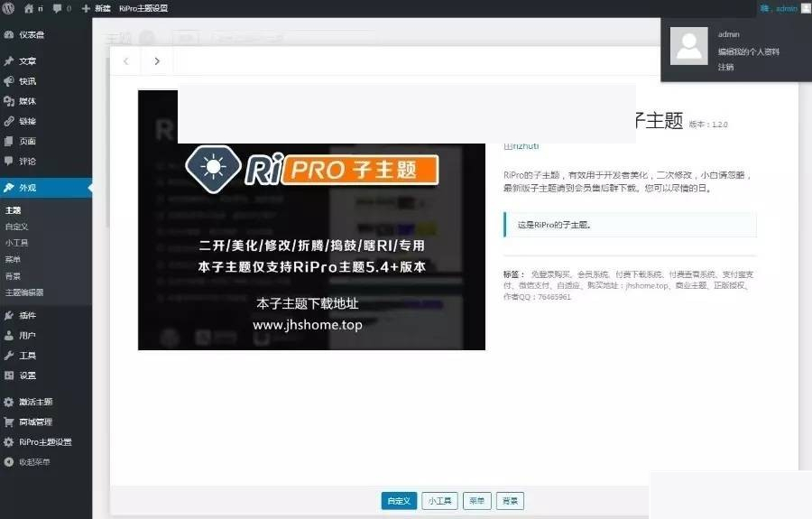Click the 背景 button at bottom
This screenshot has height=519, width=812.
pos(510,501)
